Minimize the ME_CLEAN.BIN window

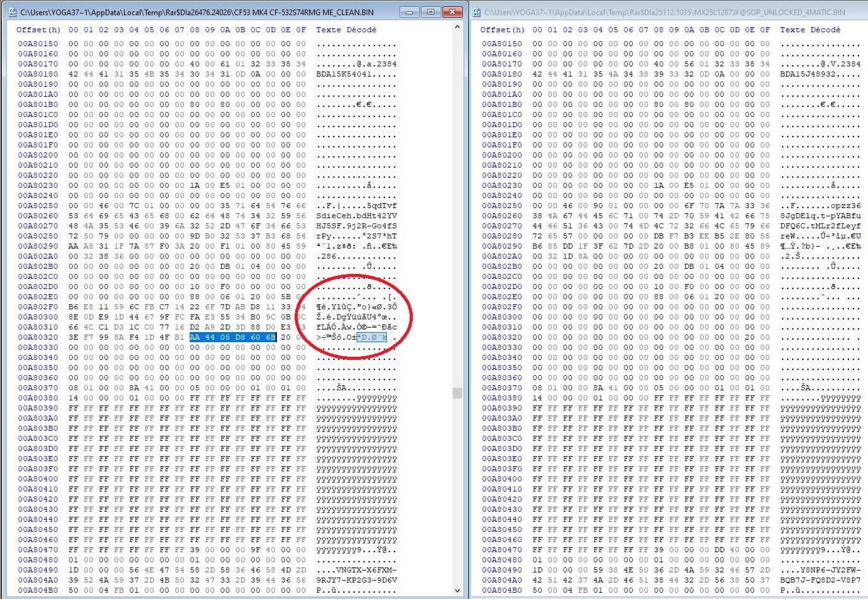(410, 12)
